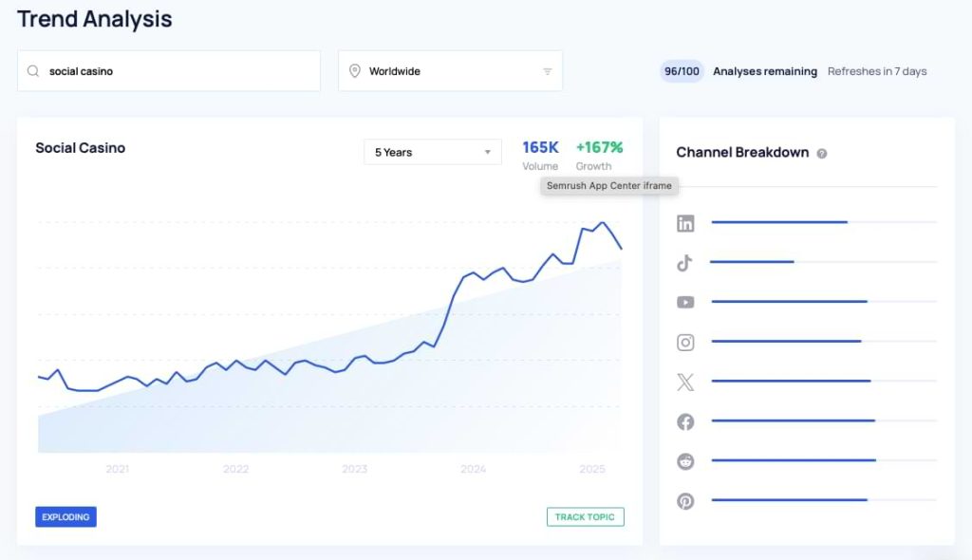Click the Track Topic button
The width and height of the screenshot is (972, 560).
click(585, 517)
